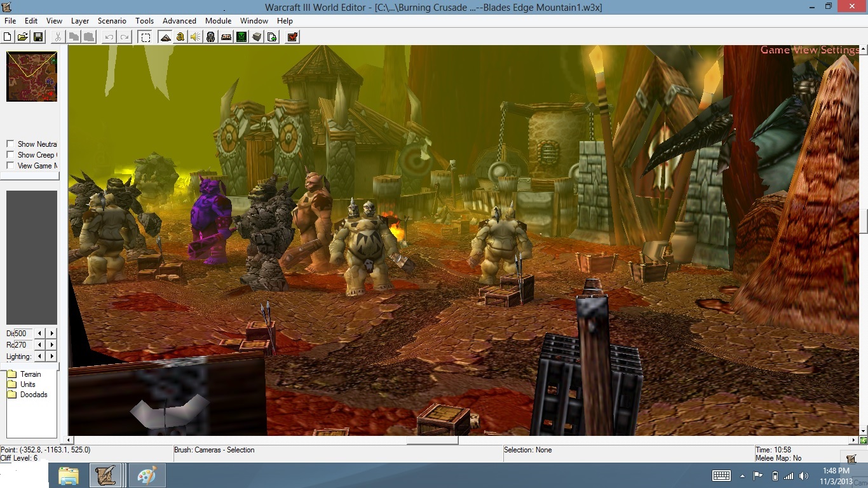
Task: Click the New Map toolbar icon
Action: [8, 37]
